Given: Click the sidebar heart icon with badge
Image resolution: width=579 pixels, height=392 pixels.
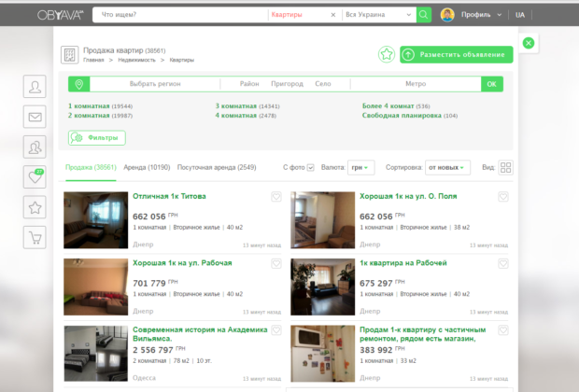Looking at the screenshot, I should pyautogui.click(x=35, y=176).
